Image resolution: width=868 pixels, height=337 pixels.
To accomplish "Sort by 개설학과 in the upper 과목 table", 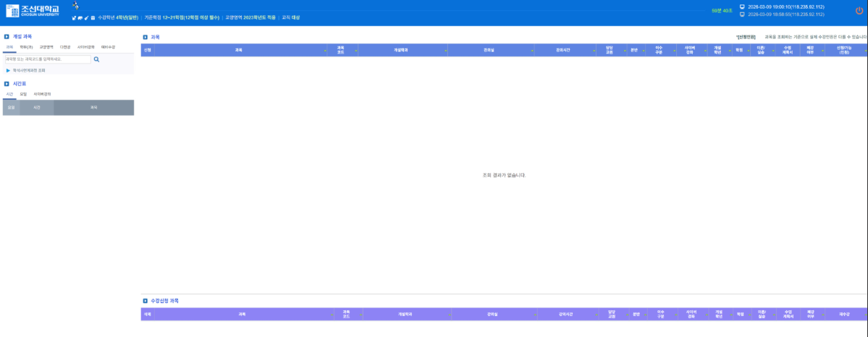I will (x=403, y=50).
